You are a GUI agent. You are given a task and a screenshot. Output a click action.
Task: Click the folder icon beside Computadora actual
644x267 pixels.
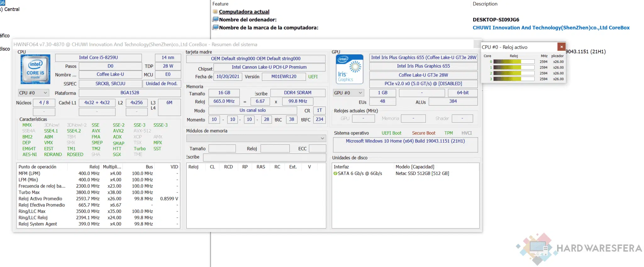215,12
